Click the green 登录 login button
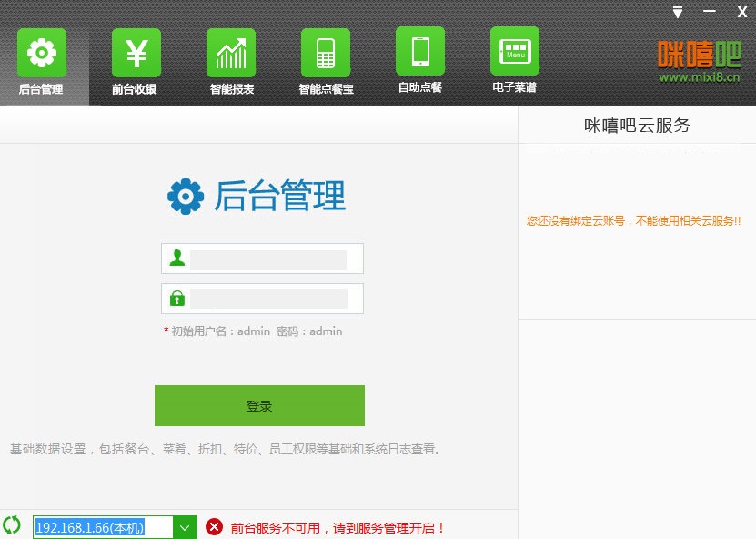Screen dimensions: 756x539 tap(259, 405)
